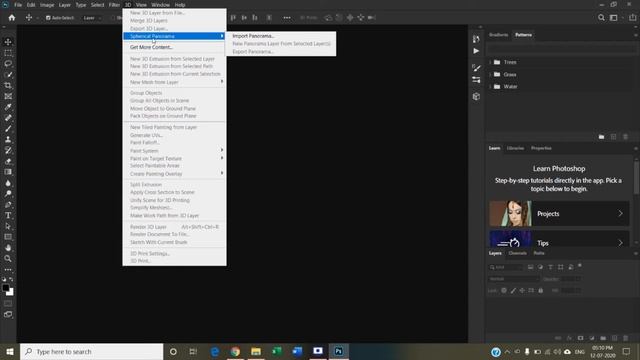640x360 pixels.
Task: Select the Pen tool
Action: 8,204
